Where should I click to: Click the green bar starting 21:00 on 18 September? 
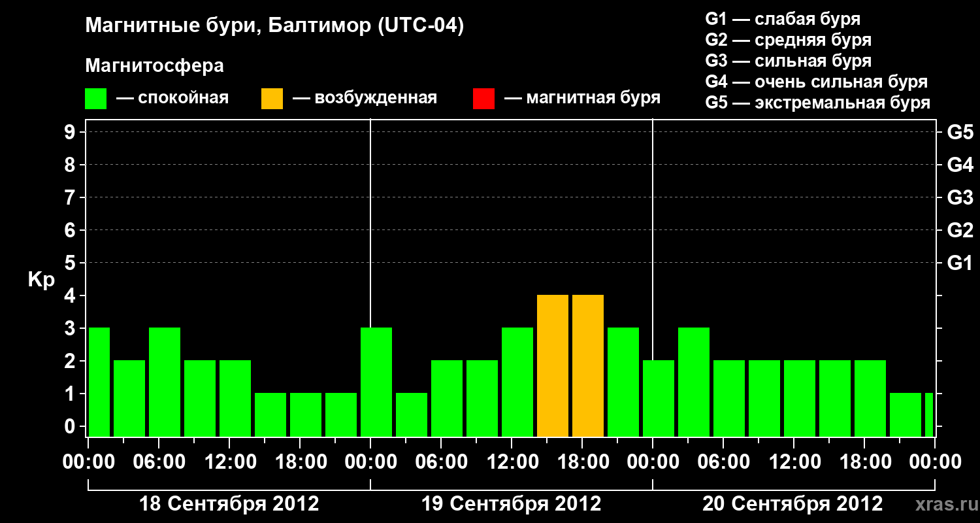click(341, 415)
